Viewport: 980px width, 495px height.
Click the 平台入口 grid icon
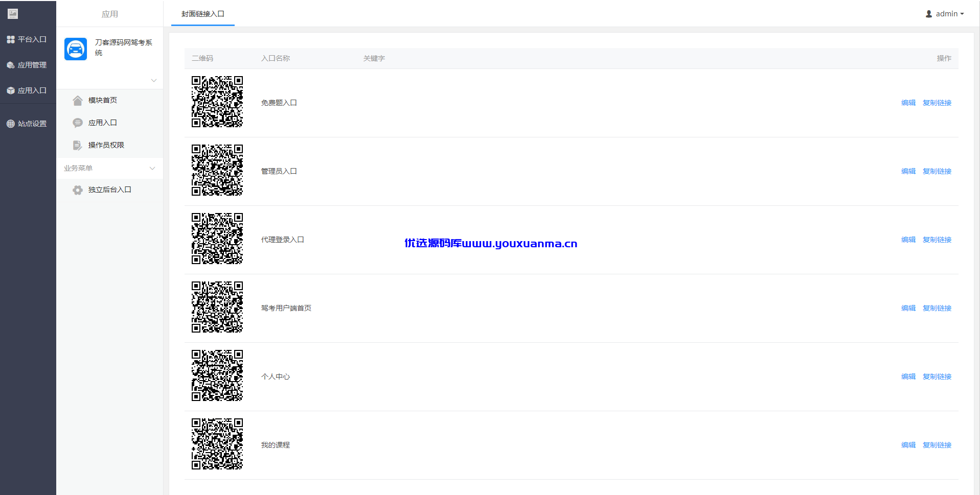(11, 39)
